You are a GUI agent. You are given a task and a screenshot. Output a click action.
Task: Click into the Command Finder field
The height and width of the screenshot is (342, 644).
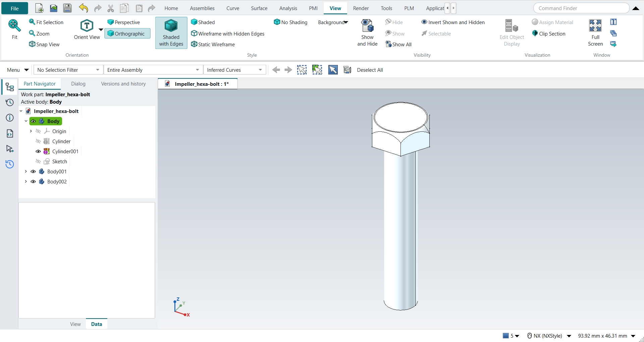coord(581,8)
